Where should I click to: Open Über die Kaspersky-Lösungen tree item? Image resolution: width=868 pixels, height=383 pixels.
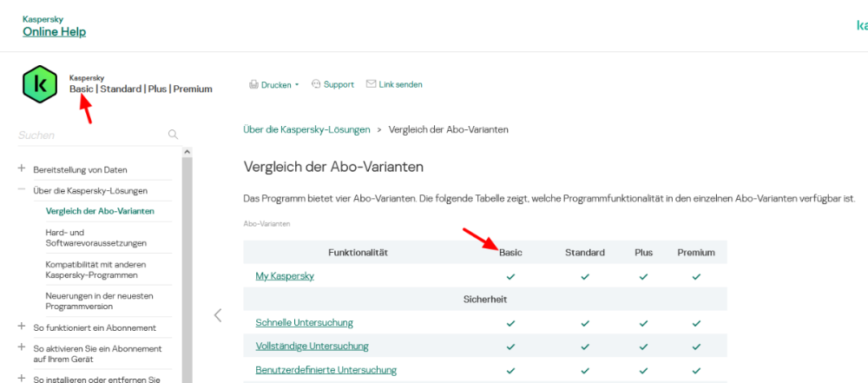point(90,191)
